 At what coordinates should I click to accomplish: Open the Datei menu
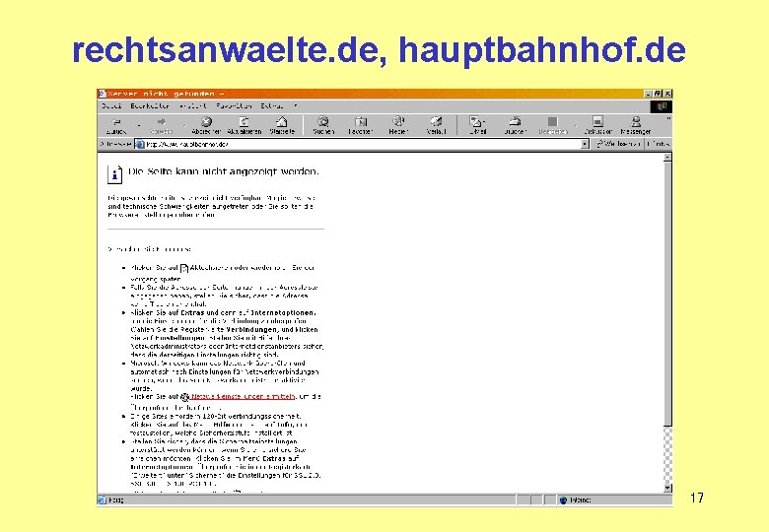coord(111,105)
